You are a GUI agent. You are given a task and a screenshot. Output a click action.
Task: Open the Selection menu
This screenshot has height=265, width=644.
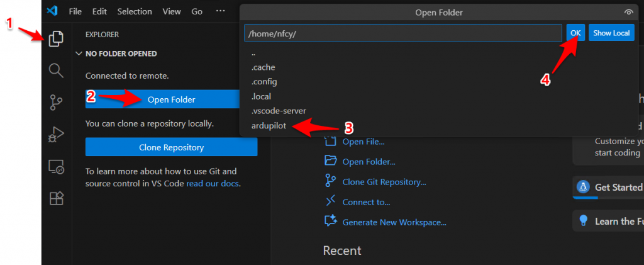tap(135, 11)
